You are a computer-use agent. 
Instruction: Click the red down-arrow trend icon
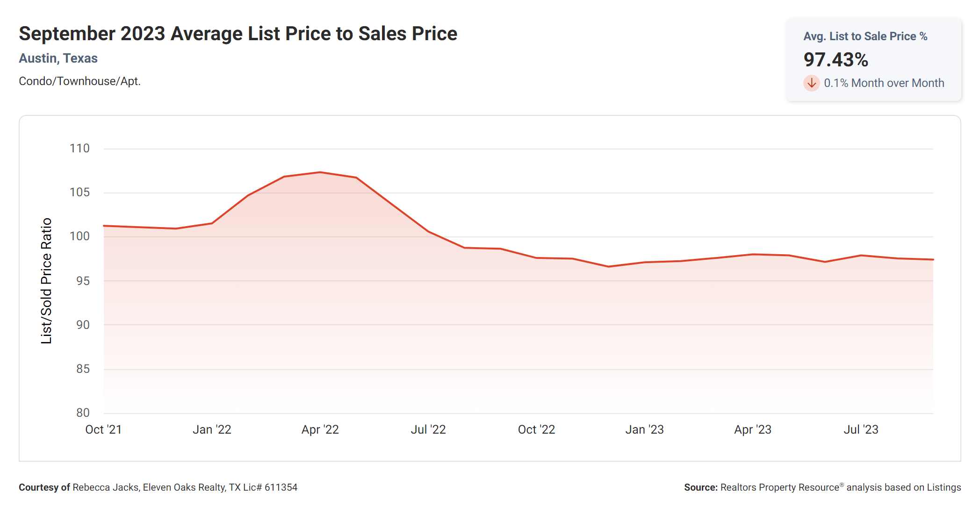pyautogui.click(x=811, y=83)
